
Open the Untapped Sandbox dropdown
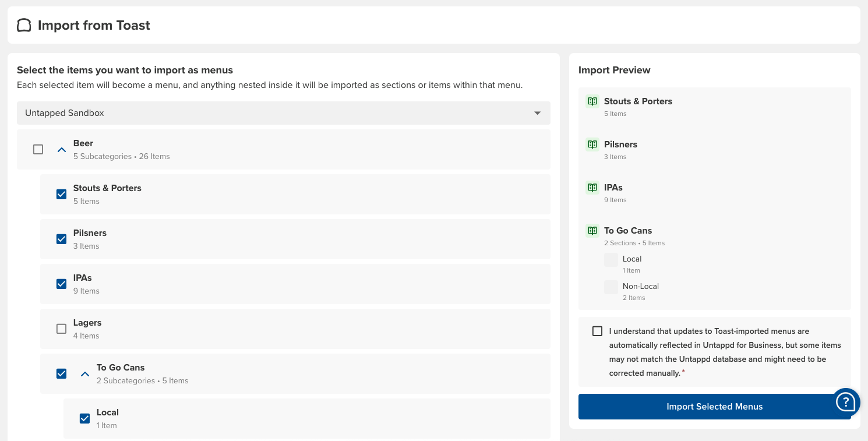click(283, 113)
